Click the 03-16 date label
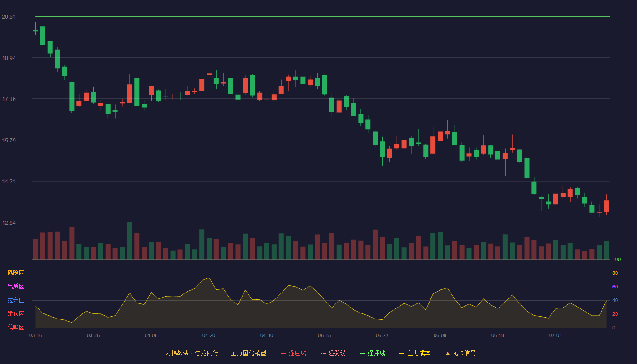637x364 pixels. (35, 335)
